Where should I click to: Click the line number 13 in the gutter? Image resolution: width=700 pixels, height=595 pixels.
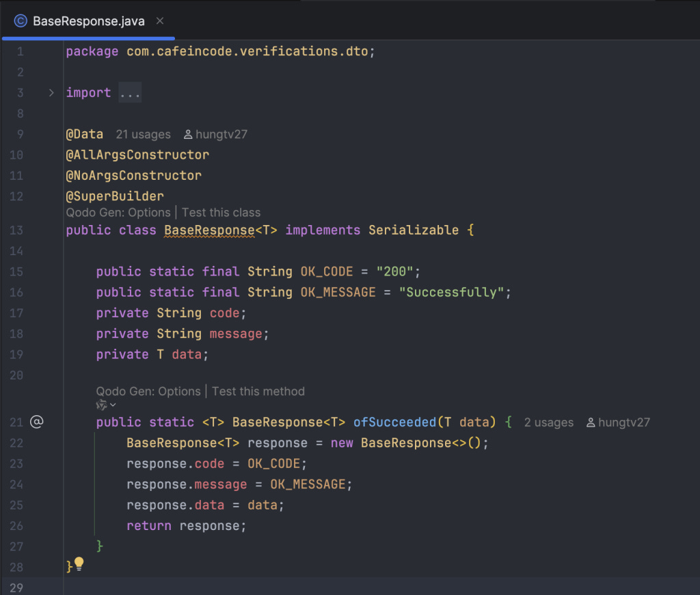tap(16, 230)
